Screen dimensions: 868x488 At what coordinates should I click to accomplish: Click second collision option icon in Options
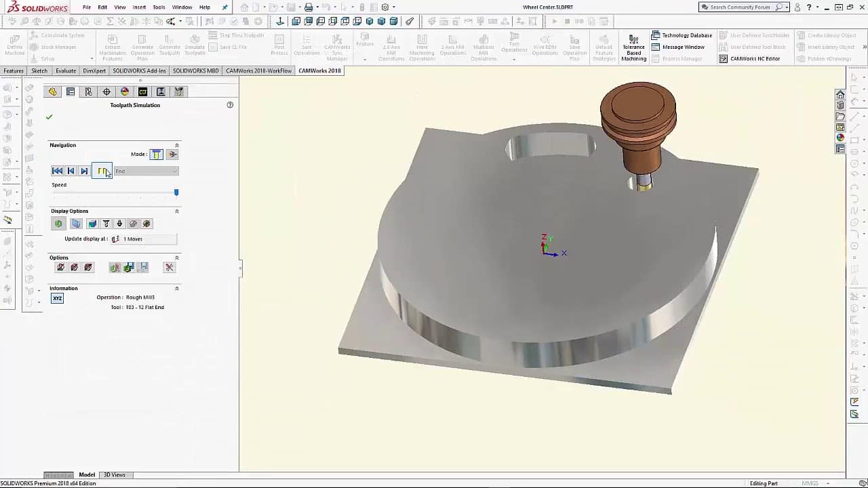(x=74, y=268)
